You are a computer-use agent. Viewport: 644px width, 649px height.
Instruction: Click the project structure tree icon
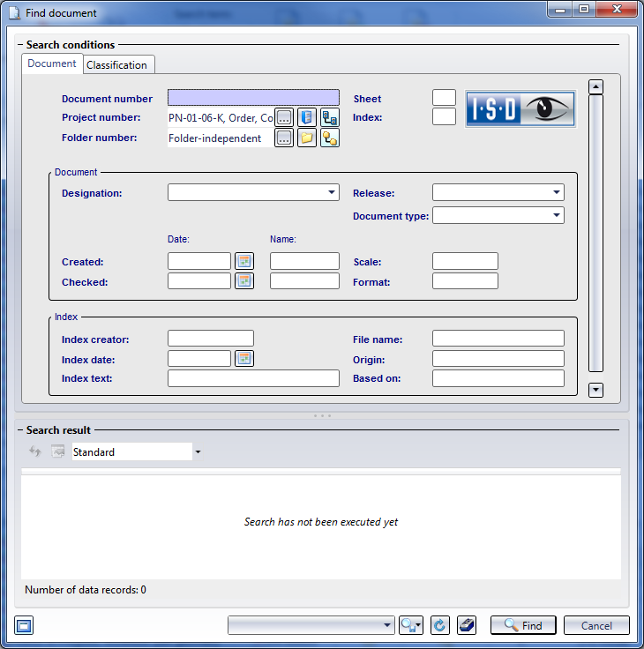tap(330, 117)
